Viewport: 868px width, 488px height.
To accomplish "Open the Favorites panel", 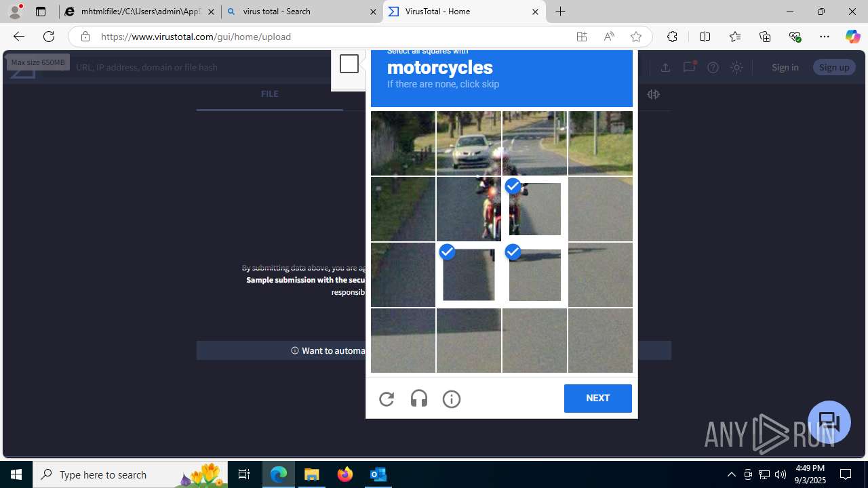I will pos(735,37).
